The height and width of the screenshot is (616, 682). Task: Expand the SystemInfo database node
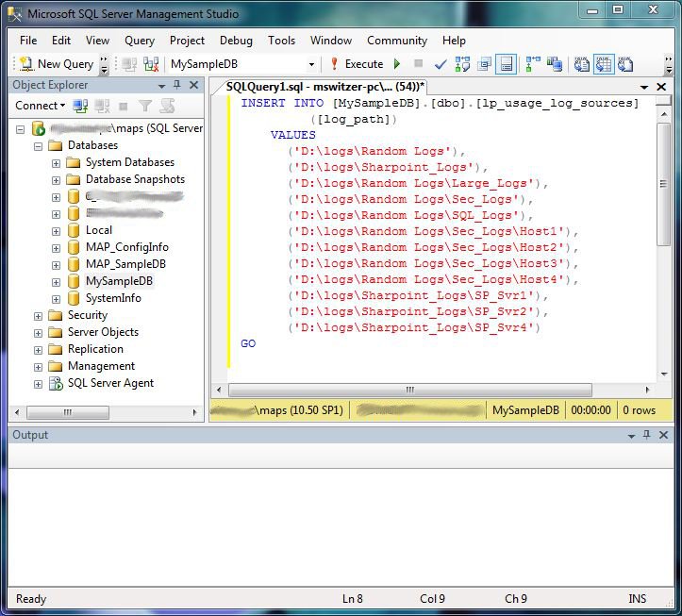pyautogui.click(x=56, y=299)
